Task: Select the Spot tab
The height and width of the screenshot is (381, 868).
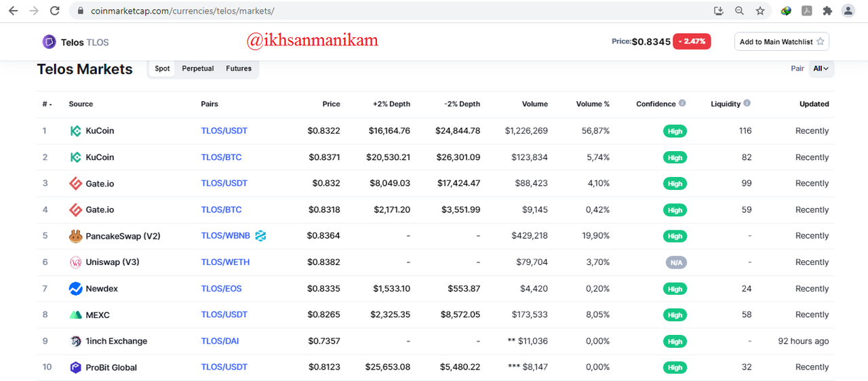Action: coord(162,68)
